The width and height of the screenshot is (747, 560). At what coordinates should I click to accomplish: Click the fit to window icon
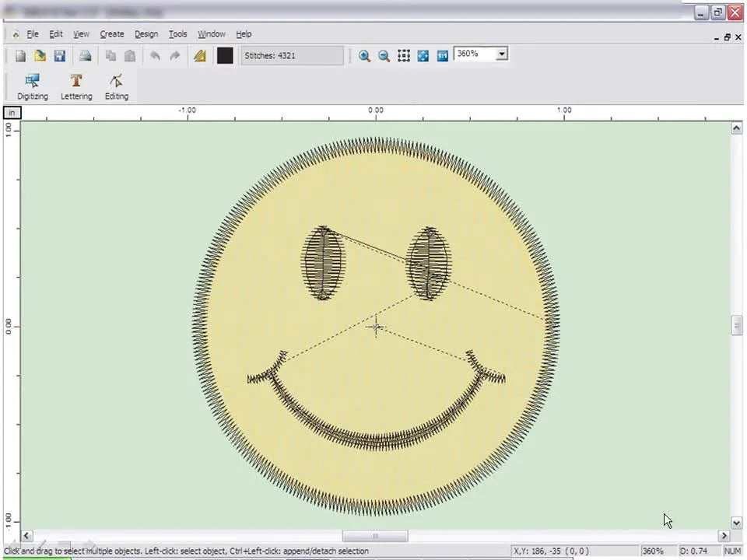click(x=423, y=56)
